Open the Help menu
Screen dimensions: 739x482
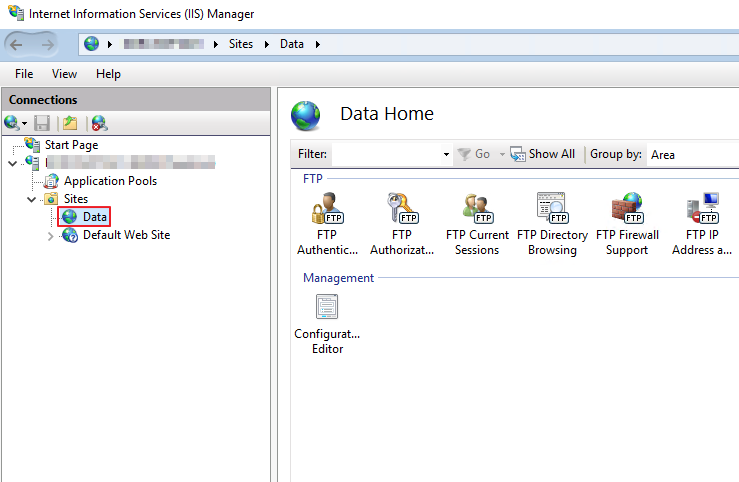click(108, 74)
